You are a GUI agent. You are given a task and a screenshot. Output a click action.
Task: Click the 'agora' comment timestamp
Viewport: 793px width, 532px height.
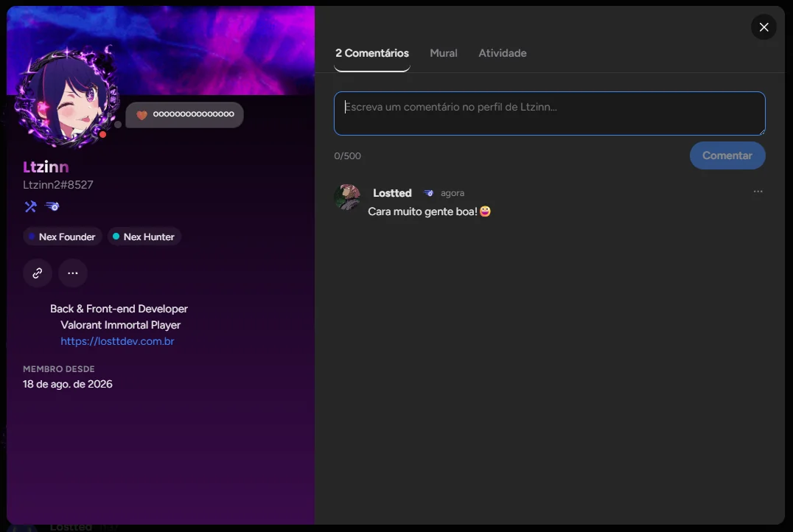pyautogui.click(x=452, y=193)
